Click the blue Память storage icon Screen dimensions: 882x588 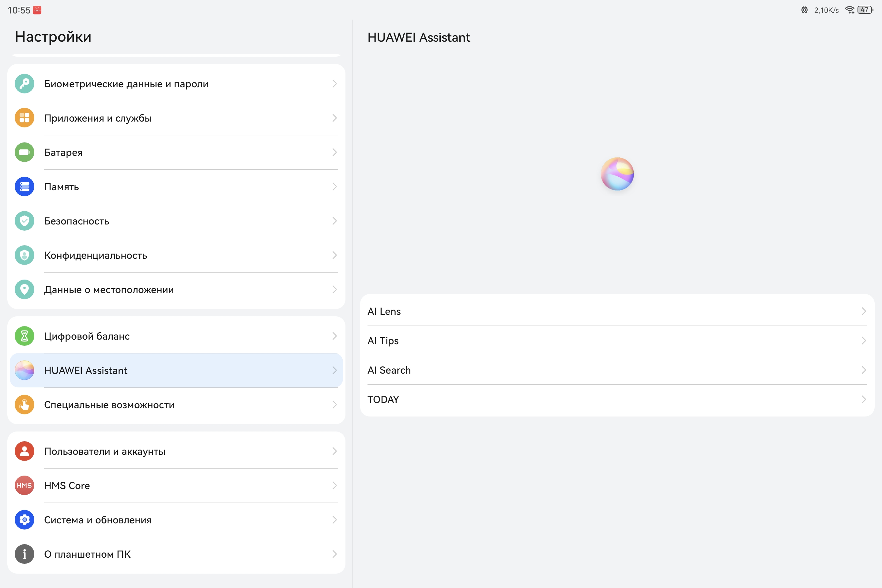24,187
